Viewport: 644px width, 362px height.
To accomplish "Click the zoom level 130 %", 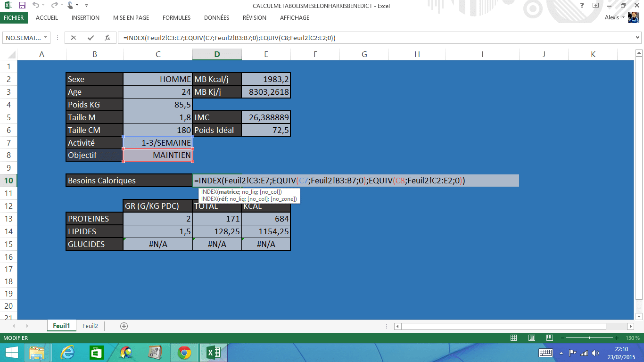I will [633, 338].
